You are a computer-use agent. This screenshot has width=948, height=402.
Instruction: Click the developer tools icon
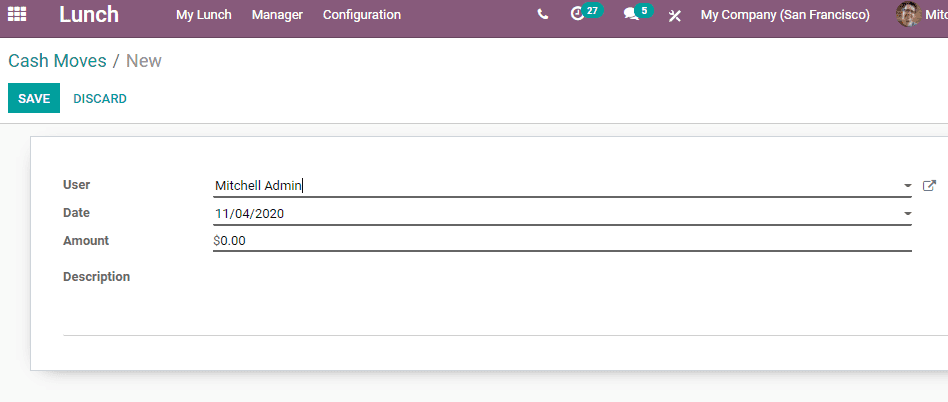pos(675,16)
